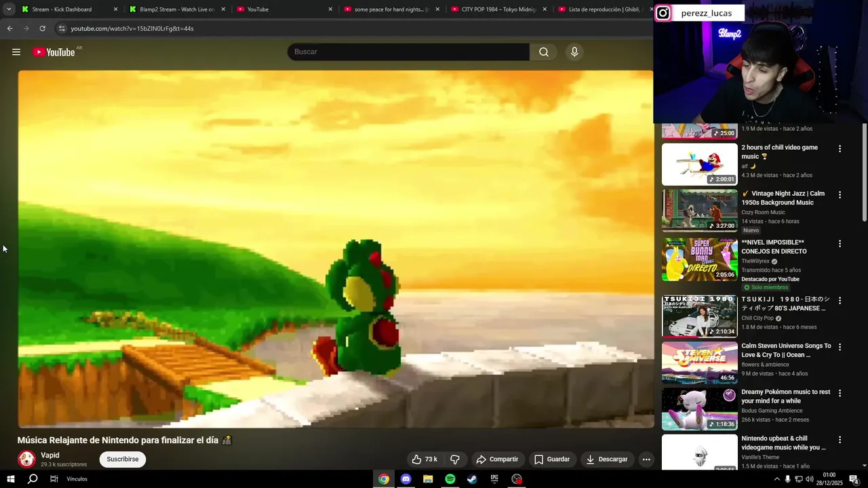The width and height of the screenshot is (868, 488).
Task: Open Spotify from the taskbar
Action: 450,479
